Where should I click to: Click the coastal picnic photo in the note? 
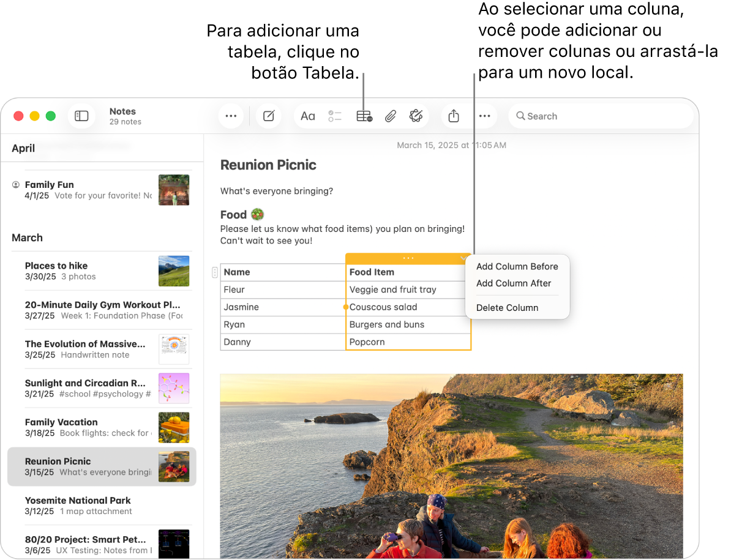[x=451, y=466]
